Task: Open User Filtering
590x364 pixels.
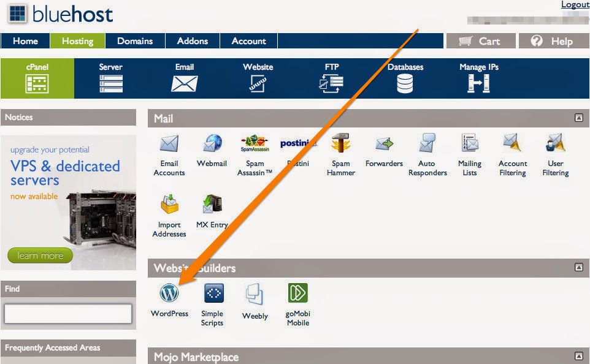Action: click(x=556, y=155)
